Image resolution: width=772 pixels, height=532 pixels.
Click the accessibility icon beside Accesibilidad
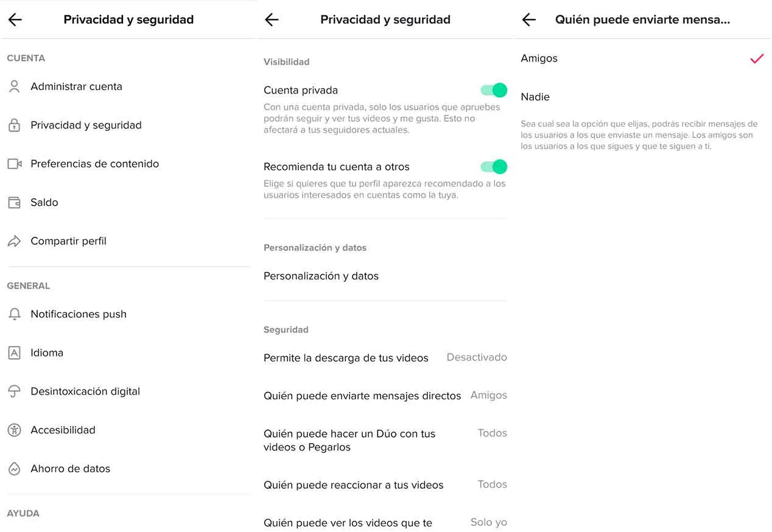coord(14,430)
